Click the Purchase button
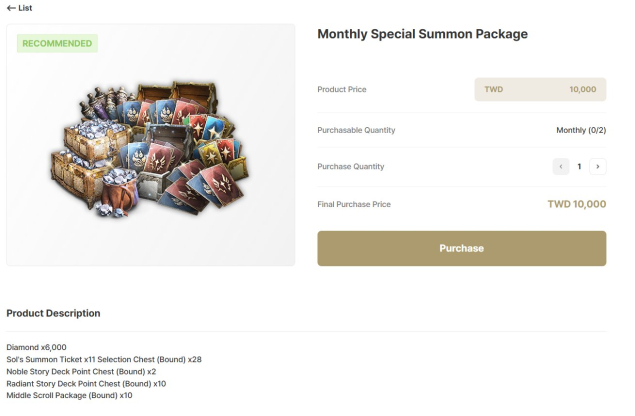 click(461, 248)
